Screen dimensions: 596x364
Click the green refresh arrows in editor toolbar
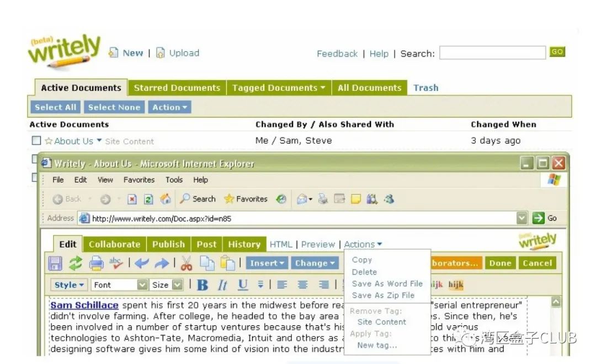pyautogui.click(x=76, y=263)
